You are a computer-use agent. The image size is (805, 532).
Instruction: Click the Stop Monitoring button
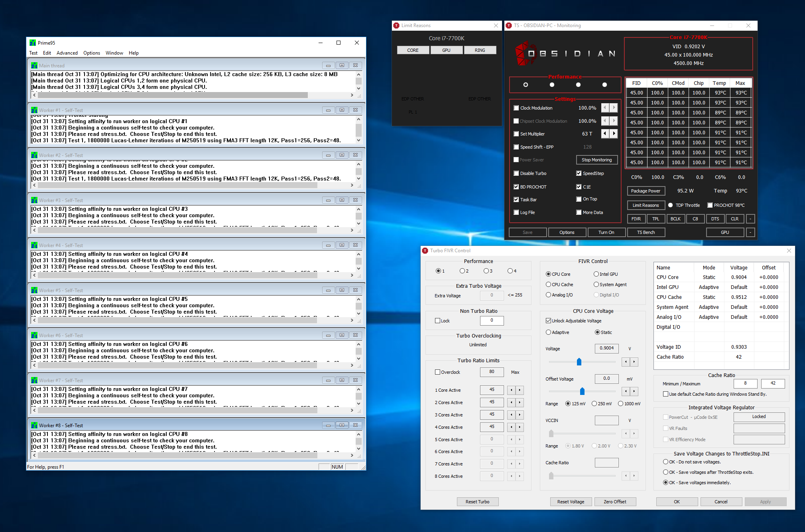coord(596,160)
